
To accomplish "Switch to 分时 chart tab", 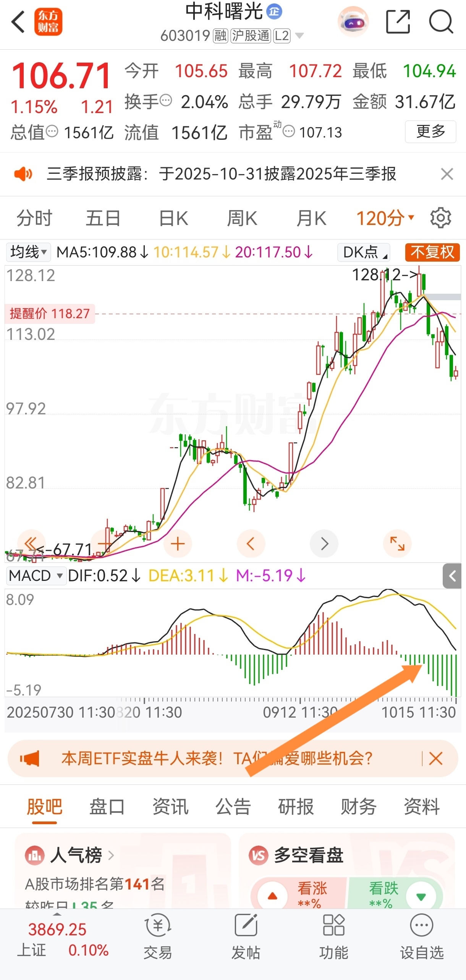I will (x=34, y=218).
